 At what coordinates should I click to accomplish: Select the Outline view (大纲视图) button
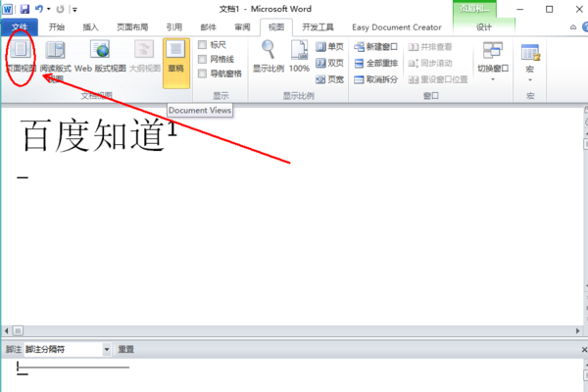click(144, 56)
